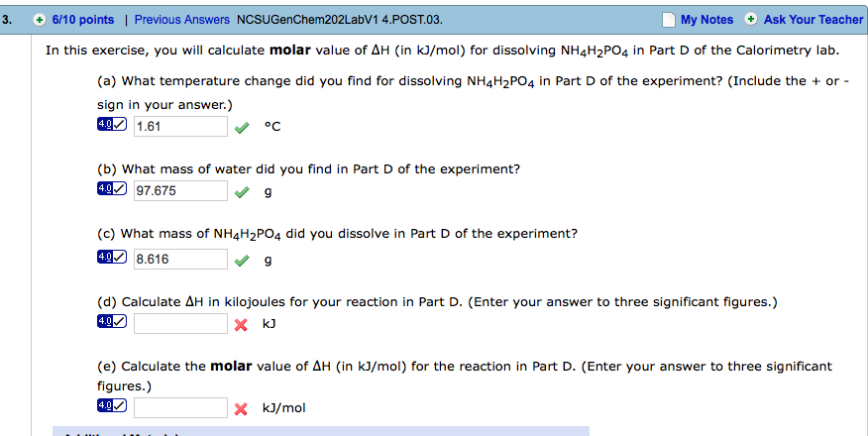
Task: Click green checkmark next to 1.61 answer
Action: pyautogui.click(x=241, y=127)
